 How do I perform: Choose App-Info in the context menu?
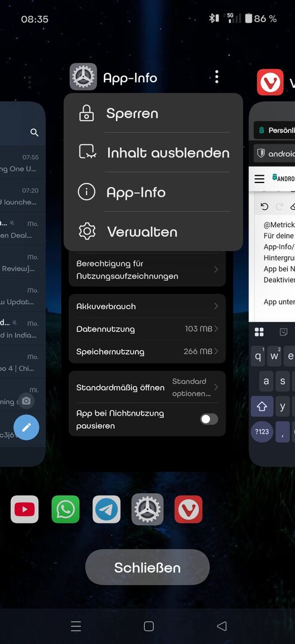pos(153,192)
